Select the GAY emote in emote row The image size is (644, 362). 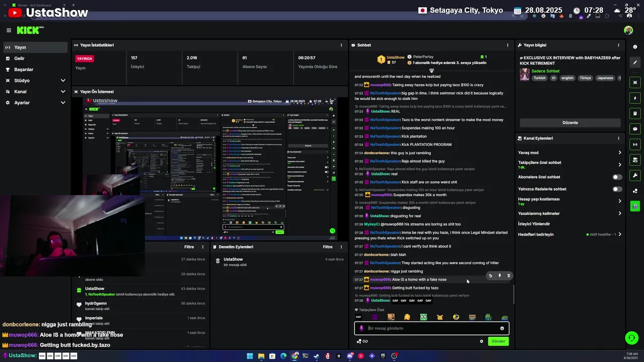click(359, 317)
